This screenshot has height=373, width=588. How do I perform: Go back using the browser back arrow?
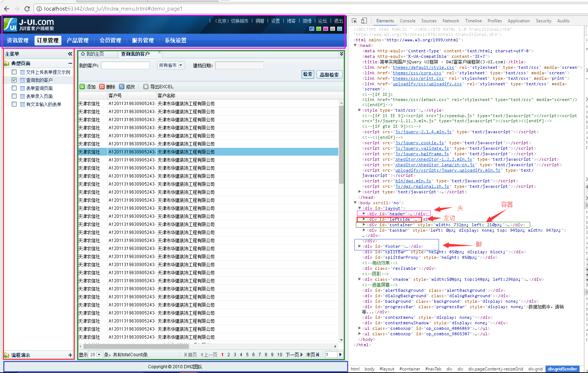[x=7, y=8]
